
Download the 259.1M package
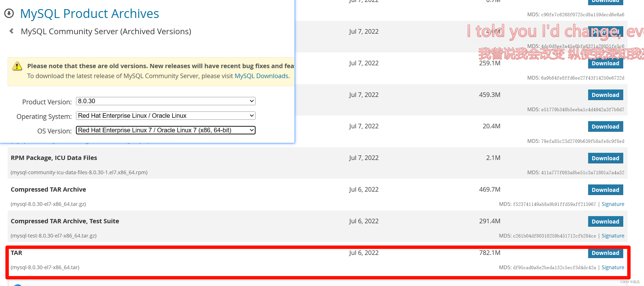(x=605, y=63)
